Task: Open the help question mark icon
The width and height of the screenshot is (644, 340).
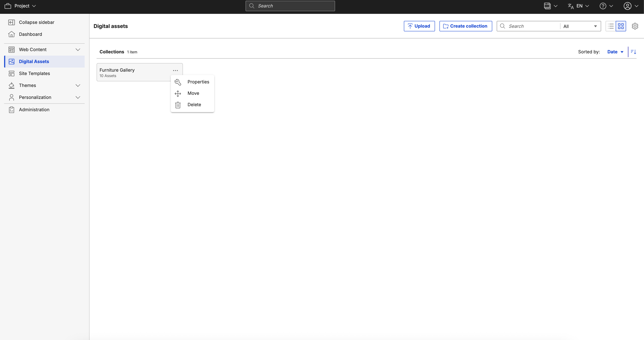Action: [x=603, y=6]
